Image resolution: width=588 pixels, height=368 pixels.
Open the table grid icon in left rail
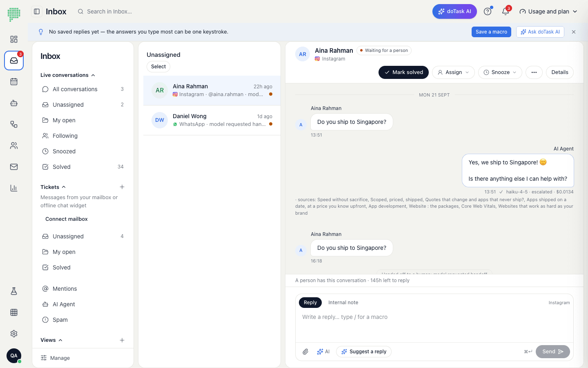tap(14, 312)
